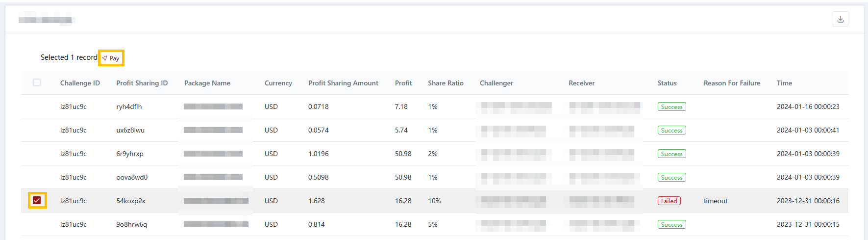The height and width of the screenshot is (240, 868).
Task: Click Success tag for 9o8hrw6q row
Action: tap(671, 224)
